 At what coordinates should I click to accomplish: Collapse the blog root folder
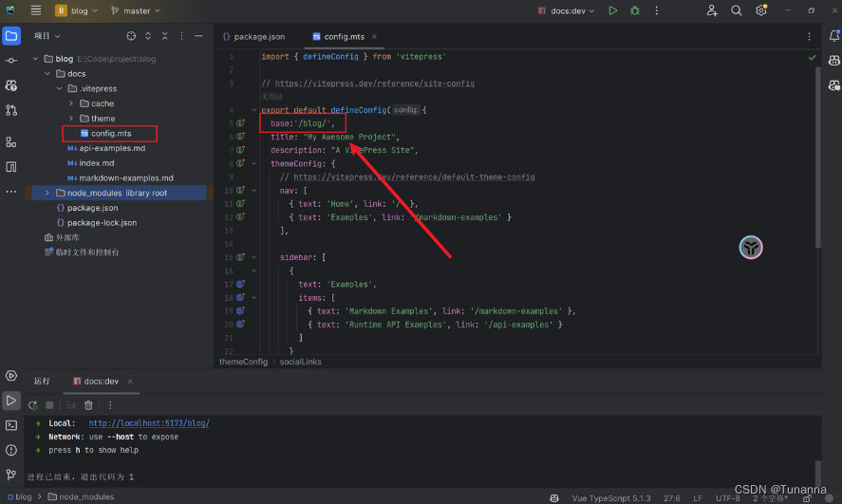35,59
